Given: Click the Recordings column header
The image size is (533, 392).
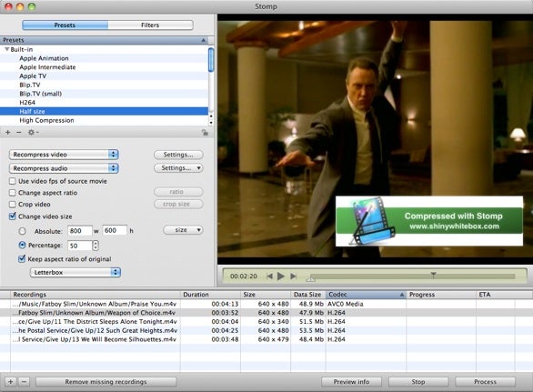Looking at the screenshot, I should (96, 295).
